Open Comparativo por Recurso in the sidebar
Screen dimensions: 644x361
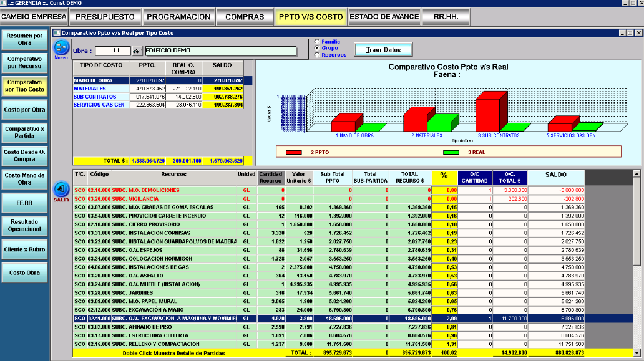[x=24, y=62]
